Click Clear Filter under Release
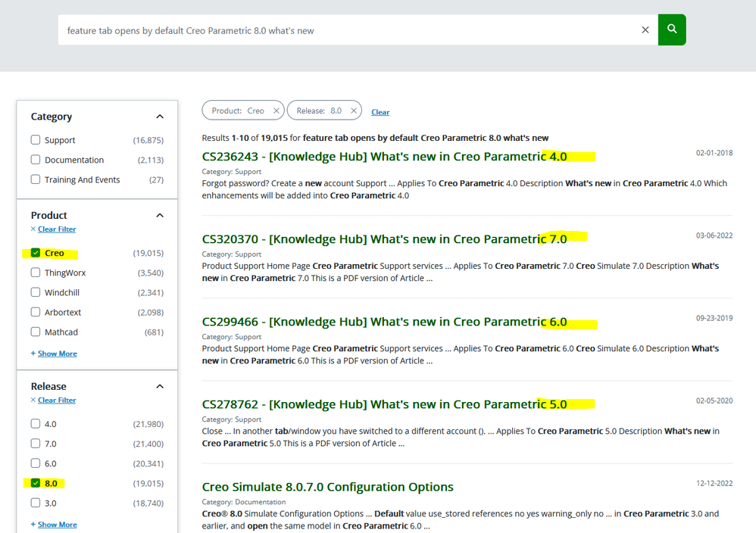756x533 pixels. 57,400
